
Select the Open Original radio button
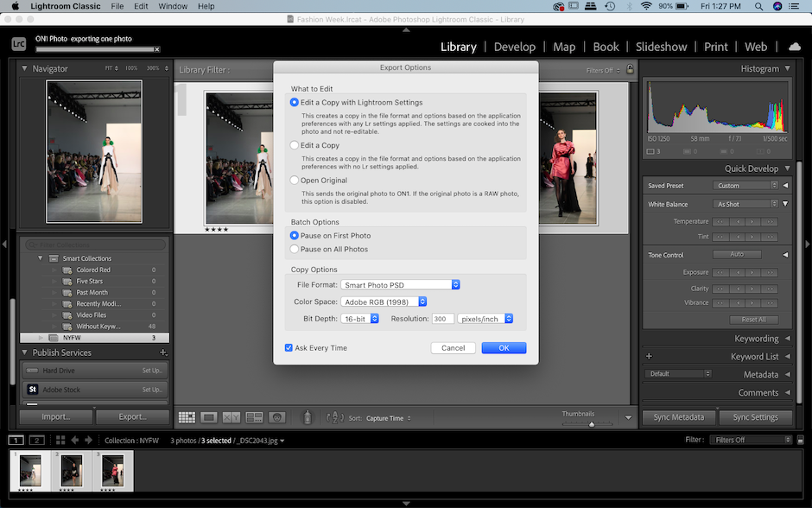click(294, 181)
